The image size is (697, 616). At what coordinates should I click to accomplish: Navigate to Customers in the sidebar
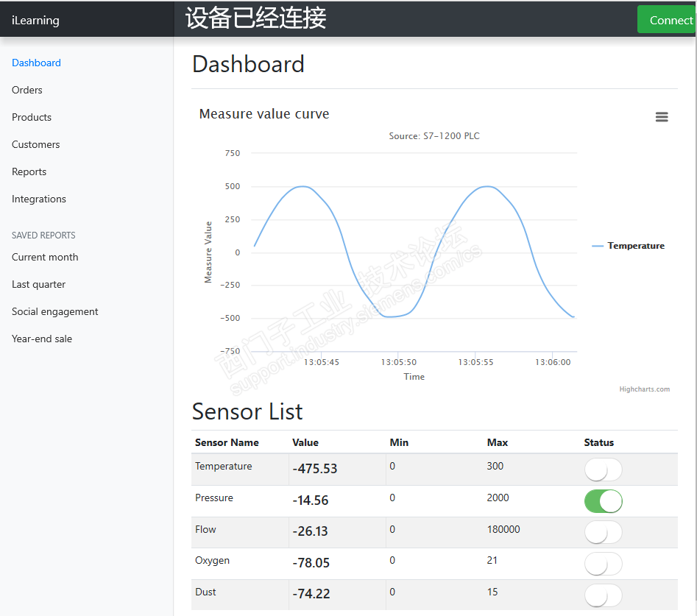(35, 144)
